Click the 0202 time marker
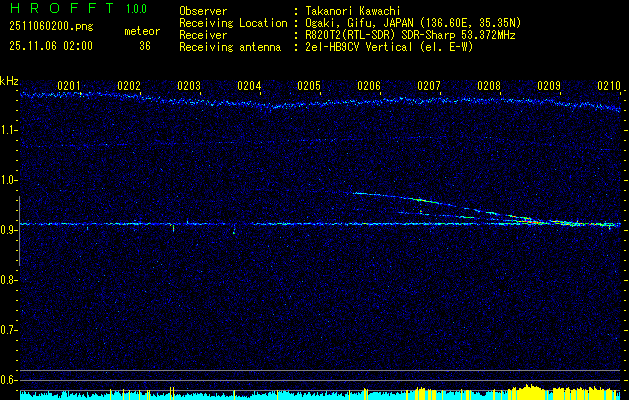This screenshot has height=400, width=629. click(129, 85)
